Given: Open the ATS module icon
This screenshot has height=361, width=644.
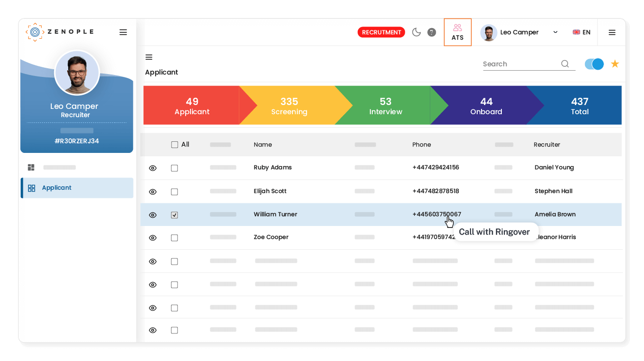Looking at the screenshot, I should click(x=457, y=32).
